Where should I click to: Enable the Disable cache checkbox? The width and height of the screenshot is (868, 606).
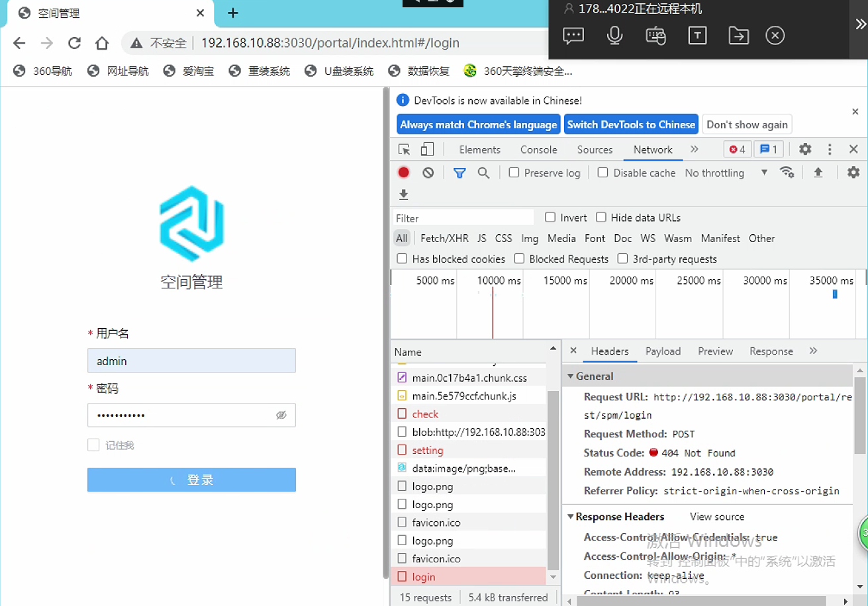click(603, 173)
